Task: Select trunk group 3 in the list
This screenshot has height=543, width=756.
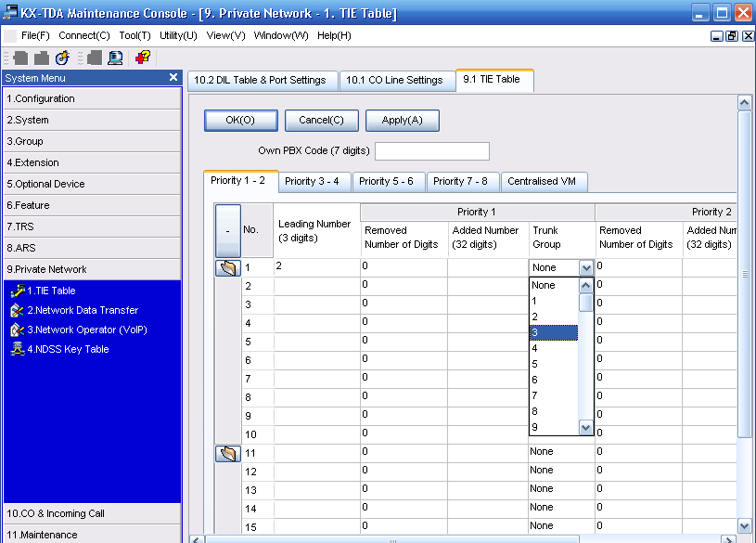Action: pos(554,332)
